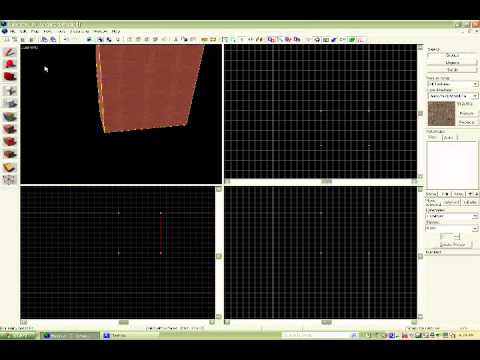The image size is (480, 360).
Task: Open the Edit menu
Action: pos(23,31)
